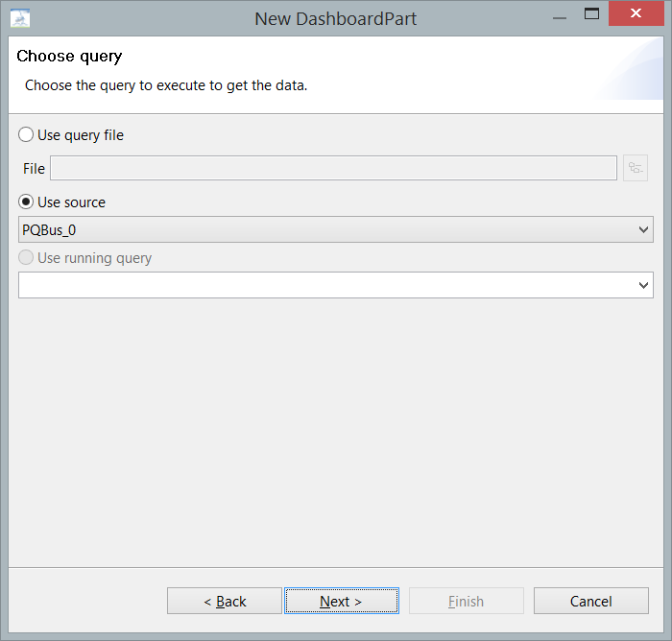
Task: Click the "File" label beside the text field
Action: click(34, 169)
